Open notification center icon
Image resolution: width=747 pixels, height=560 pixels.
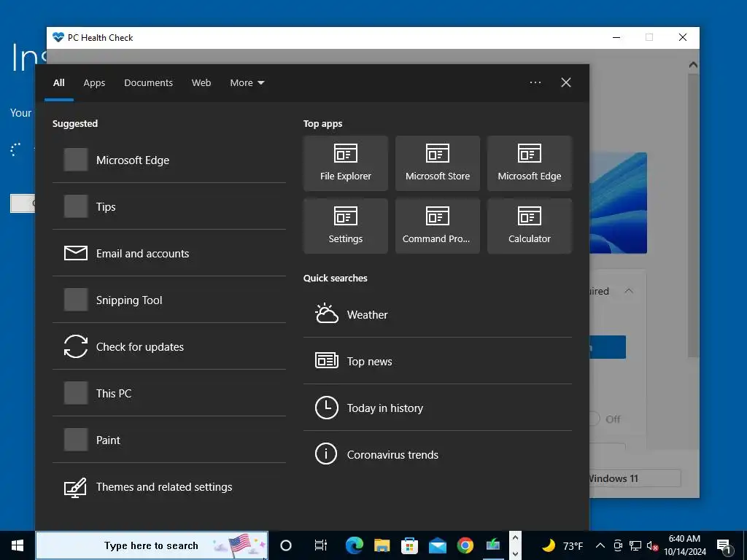724,545
